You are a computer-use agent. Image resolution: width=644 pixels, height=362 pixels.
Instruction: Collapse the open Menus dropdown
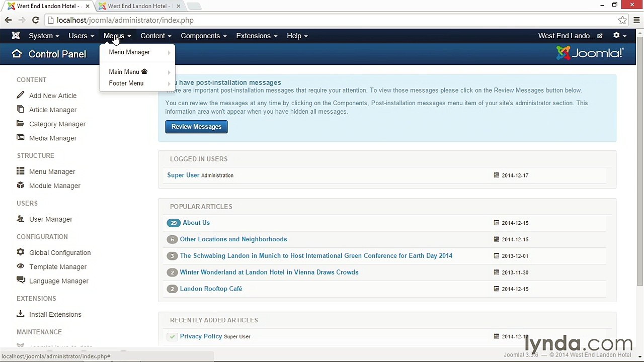[x=117, y=36]
